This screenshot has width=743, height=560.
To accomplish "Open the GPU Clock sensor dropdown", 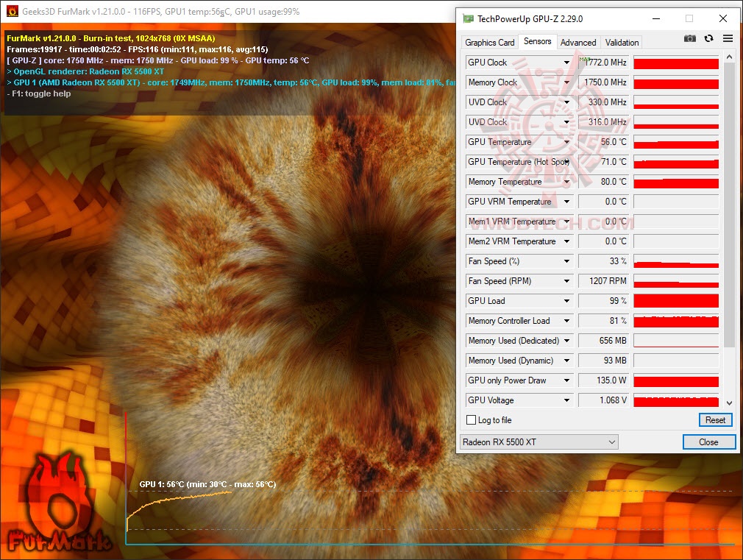I will pos(566,63).
